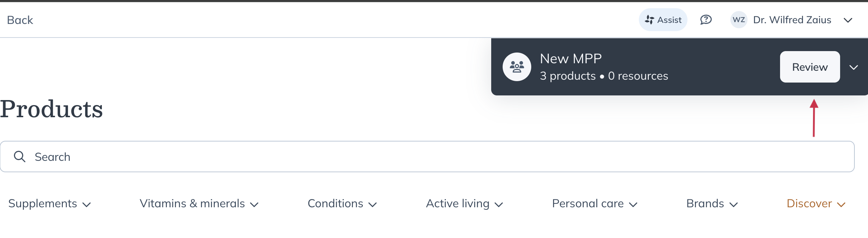Expand the Dr. Wilfred Zaius account menu
Screen dimensions: 868x238
click(x=848, y=20)
